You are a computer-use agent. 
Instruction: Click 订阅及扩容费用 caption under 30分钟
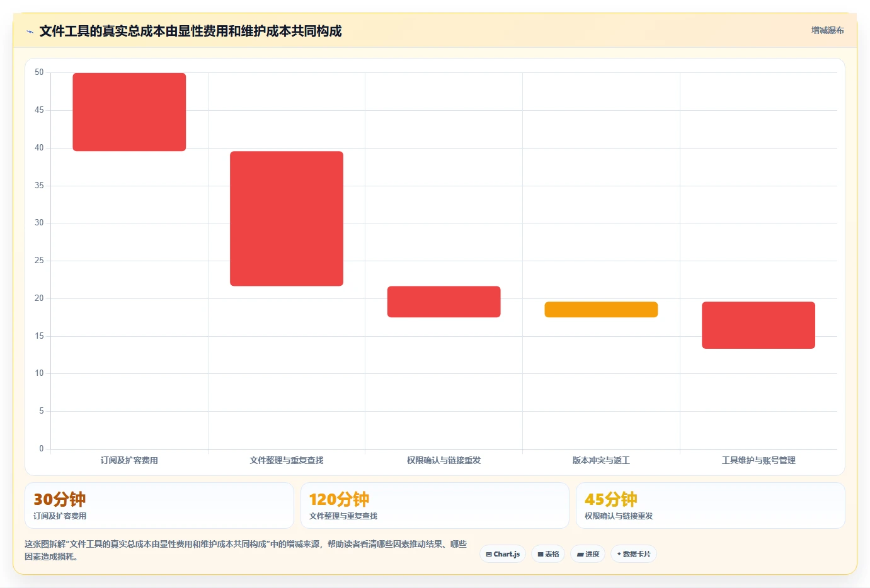point(60,516)
